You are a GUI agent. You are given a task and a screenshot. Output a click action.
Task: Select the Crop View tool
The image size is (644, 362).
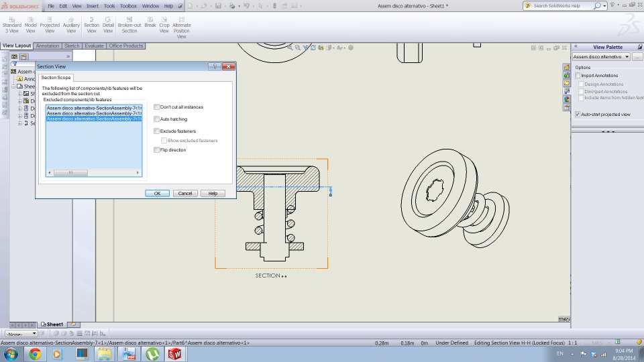tap(164, 25)
